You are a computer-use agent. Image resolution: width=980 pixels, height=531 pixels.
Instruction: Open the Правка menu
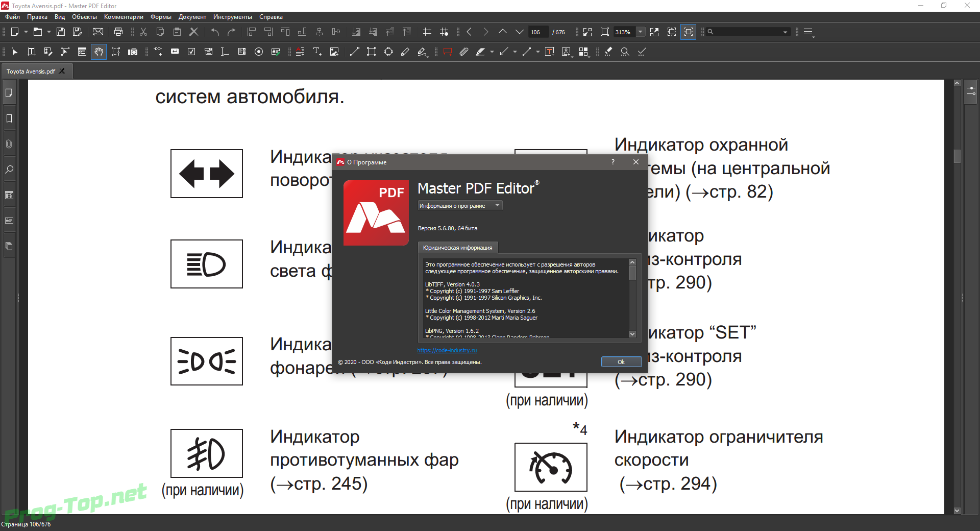pos(37,17)
